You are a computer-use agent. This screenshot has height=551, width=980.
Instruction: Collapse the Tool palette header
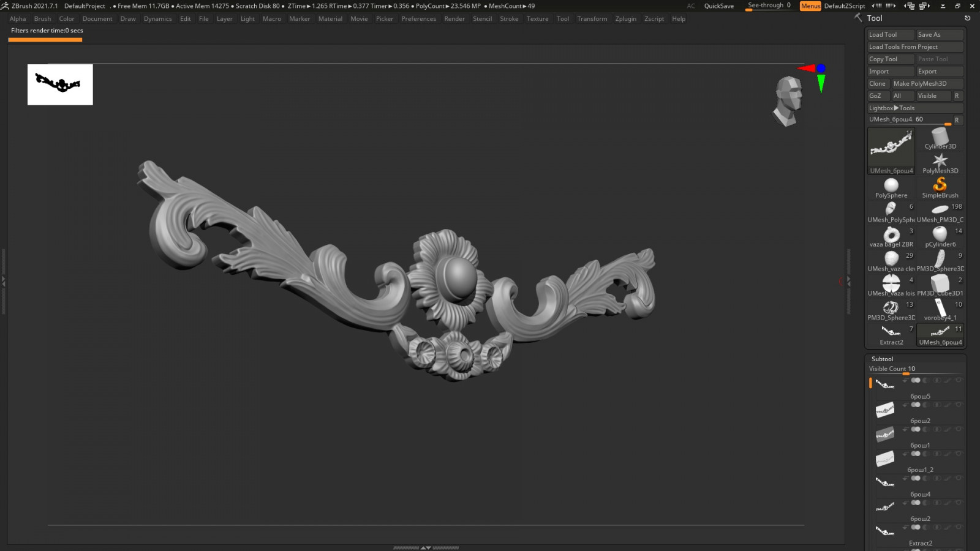point(874,18)
